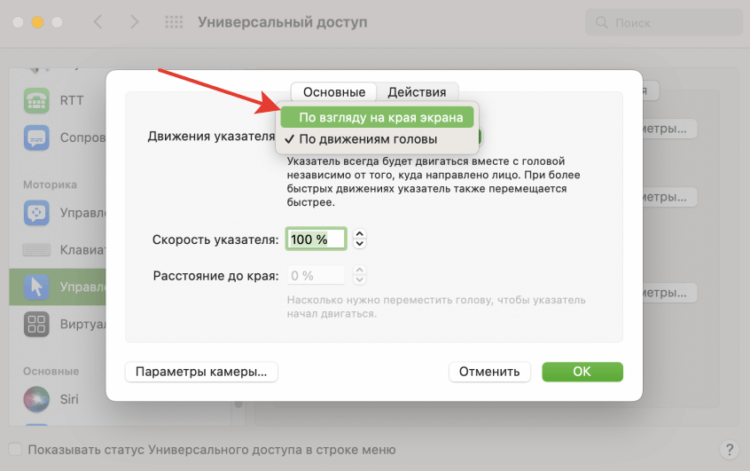Image resolution: width=750 pixels, height=471 pixels.
Task: Open the virtual controller grid icon
Action: pyautogui.click(x=36, y=324)
